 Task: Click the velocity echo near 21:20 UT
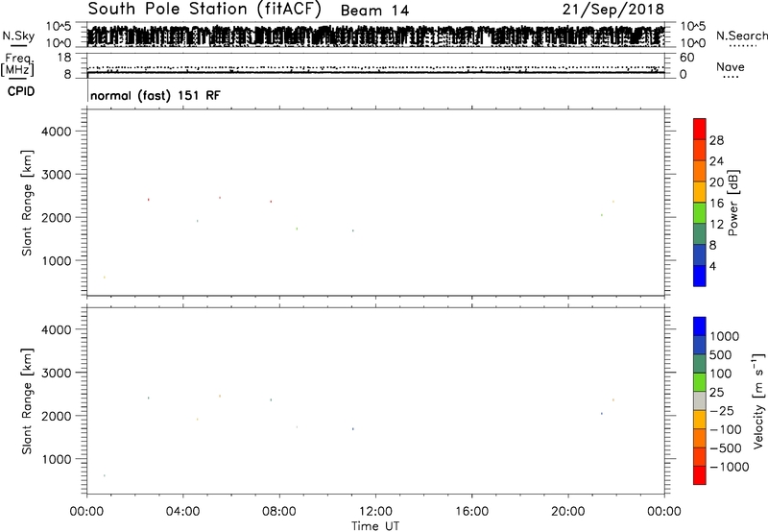(x=602, y=414)
